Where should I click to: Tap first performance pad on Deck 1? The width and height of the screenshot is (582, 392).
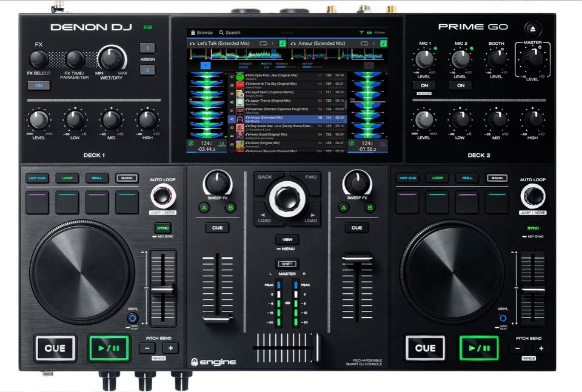[37, 202]
